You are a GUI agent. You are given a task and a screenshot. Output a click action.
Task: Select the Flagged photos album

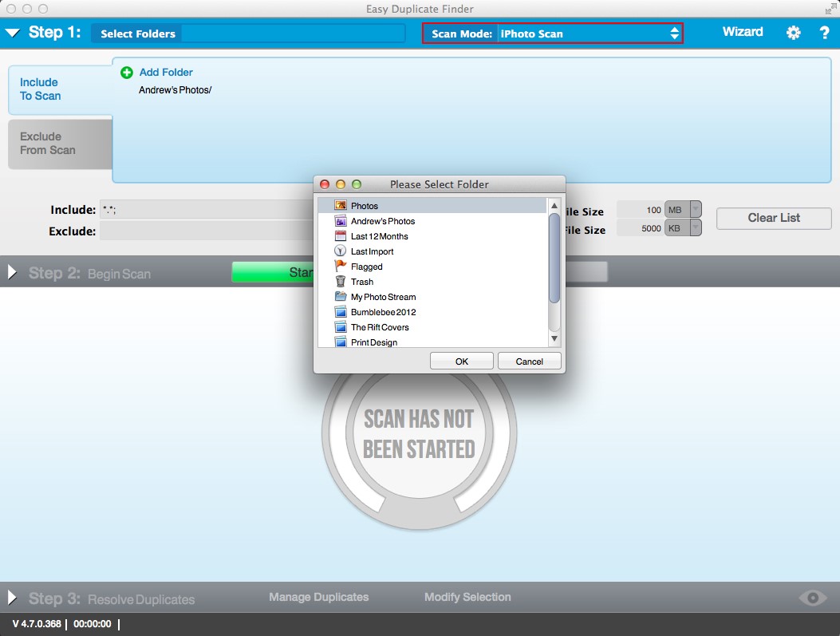[x=365, y=267]
